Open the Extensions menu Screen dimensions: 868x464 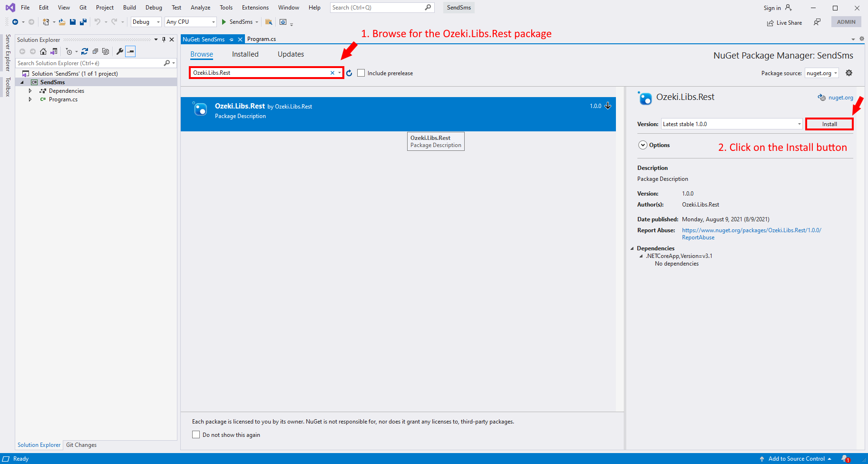[x=255, y=8]
